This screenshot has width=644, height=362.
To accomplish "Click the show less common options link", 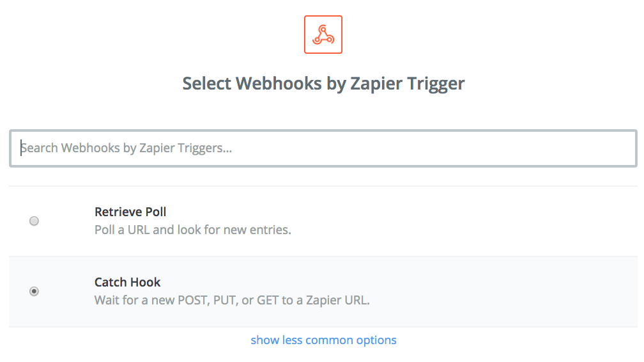I will pos(323,340).
